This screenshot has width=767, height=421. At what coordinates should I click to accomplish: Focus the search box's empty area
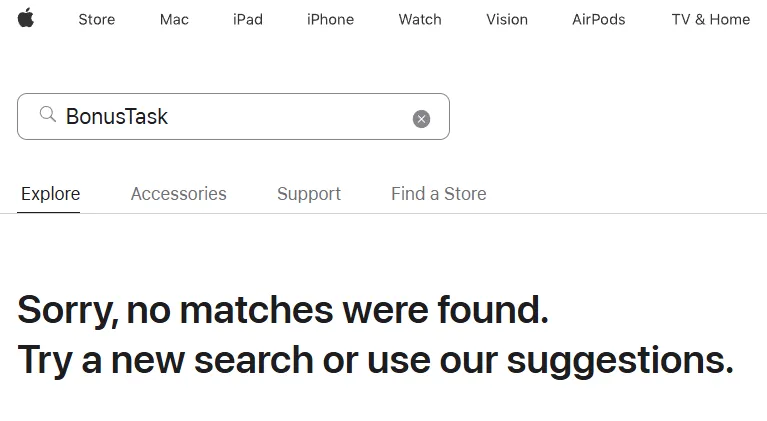point(289,116)
